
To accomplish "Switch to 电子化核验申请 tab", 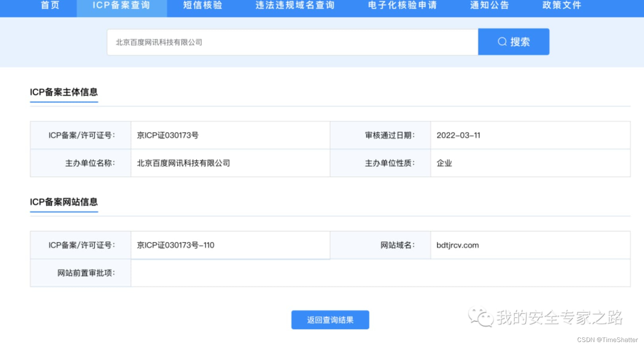I will tap(402, 6).
